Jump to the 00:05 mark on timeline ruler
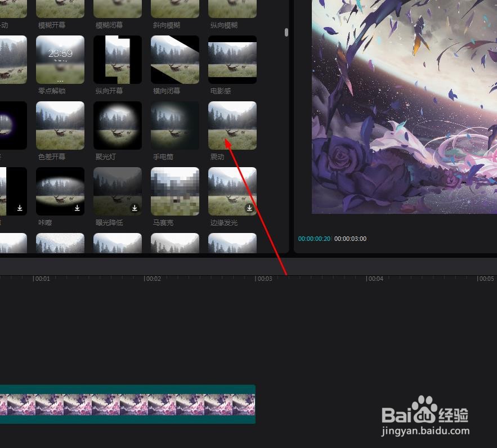This screenshot has height=448, width=497. pos(486,279)
